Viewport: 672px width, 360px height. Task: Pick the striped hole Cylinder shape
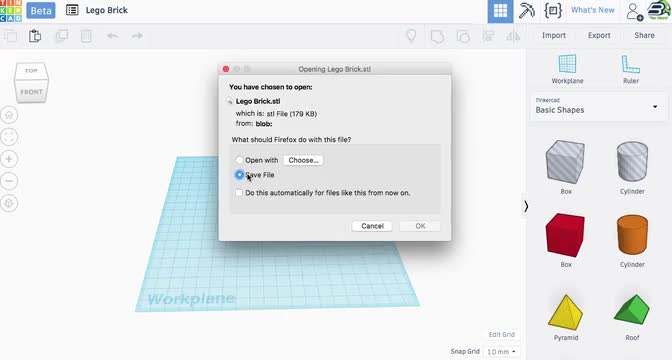(632, 163)
